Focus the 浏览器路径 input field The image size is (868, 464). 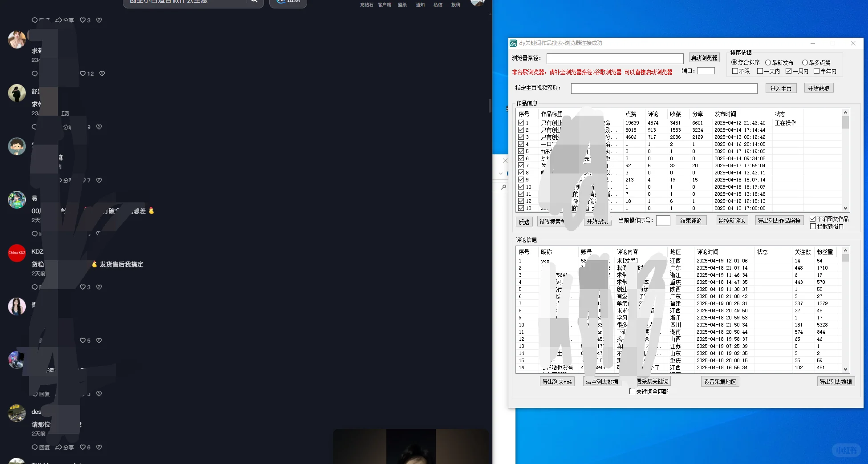[x=615, y=59]
